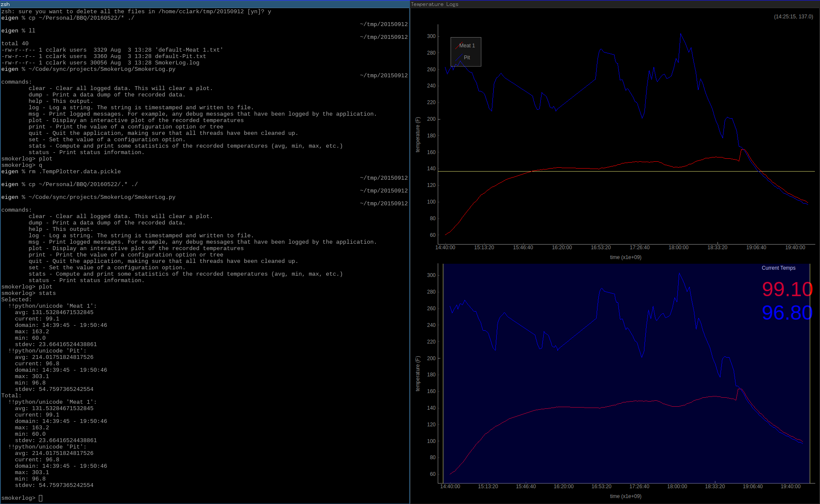The height and width of the screenshot is (504, 820).
Task: Click the smokerlog> prompt cursor in terminal
Action: pyautogui.click(x=41, y=498)
